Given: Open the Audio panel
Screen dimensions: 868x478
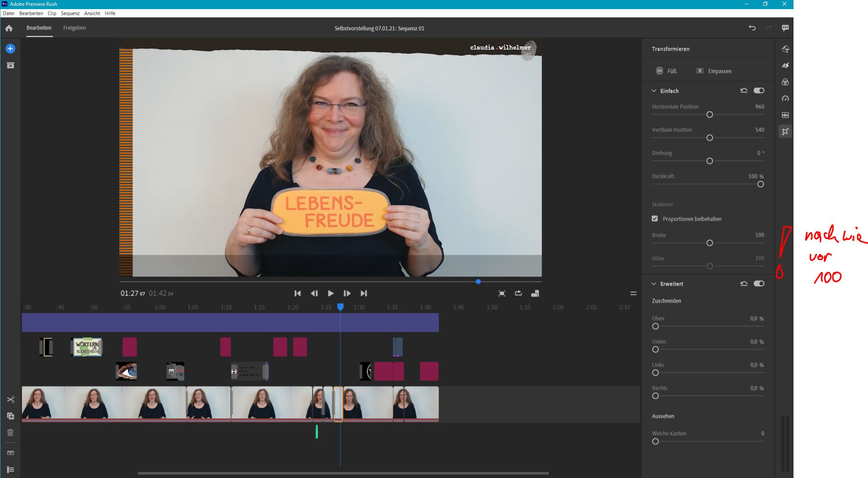Looking at the screenshot, I should click(786, 115).
